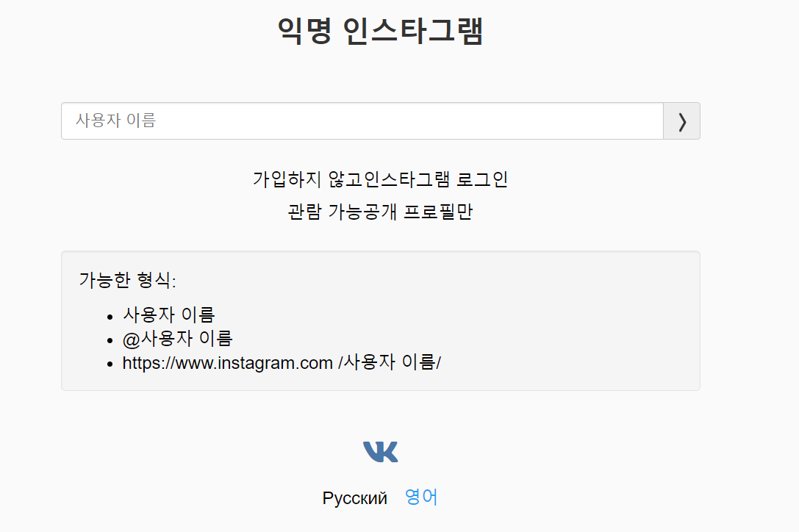Click the 가능한 형식: label
This screenshot has height=532, width=799.
click(127, 280)
